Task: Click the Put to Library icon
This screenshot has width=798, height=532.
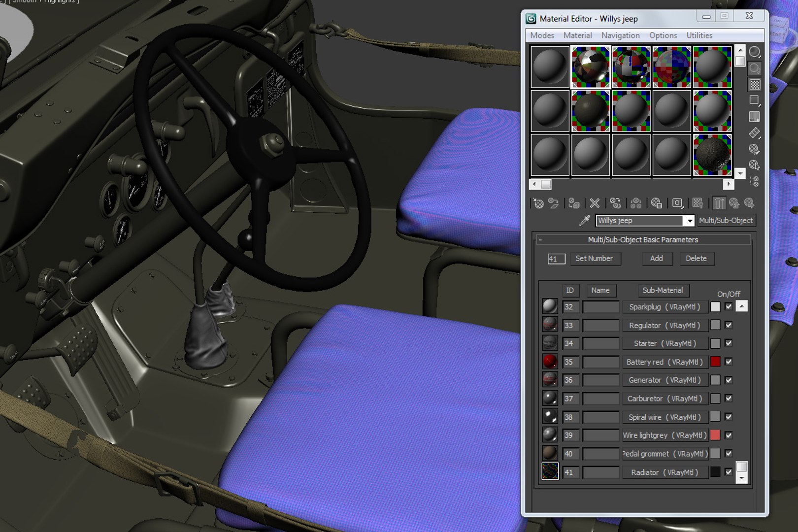Action: pyautogui.click(x=657, y=203)
